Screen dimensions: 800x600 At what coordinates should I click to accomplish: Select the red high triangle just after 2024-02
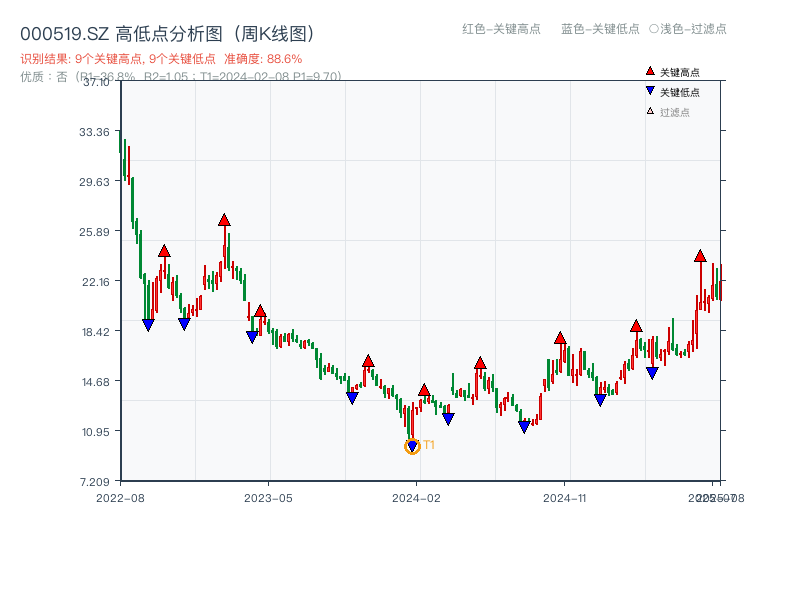click(x=424, y=390)
